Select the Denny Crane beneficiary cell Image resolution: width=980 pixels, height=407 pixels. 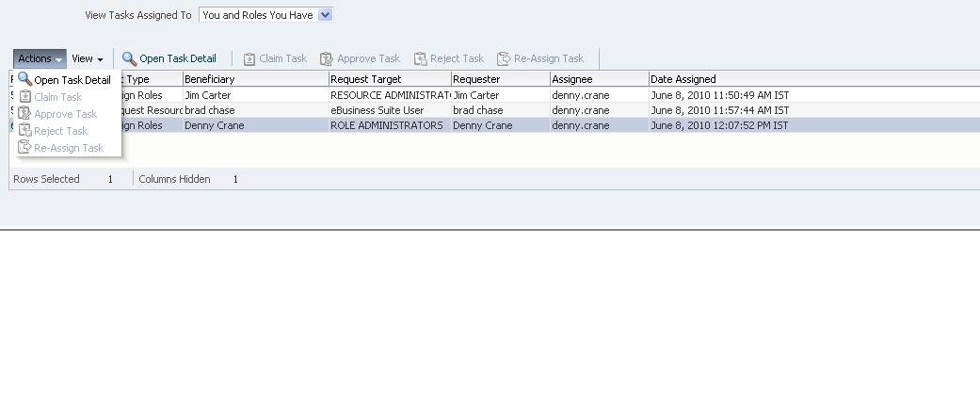click(x=256, y=125)
